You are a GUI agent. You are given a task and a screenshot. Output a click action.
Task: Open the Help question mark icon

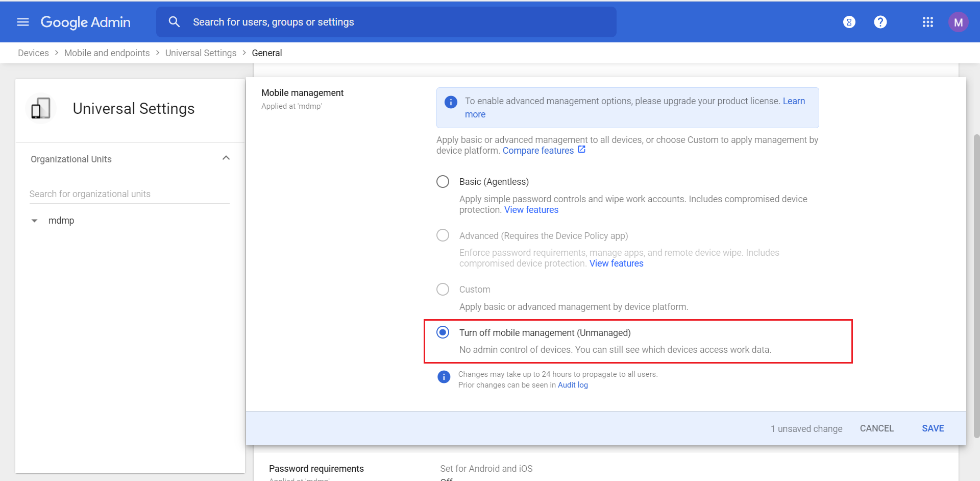click(x=880, y=22)
